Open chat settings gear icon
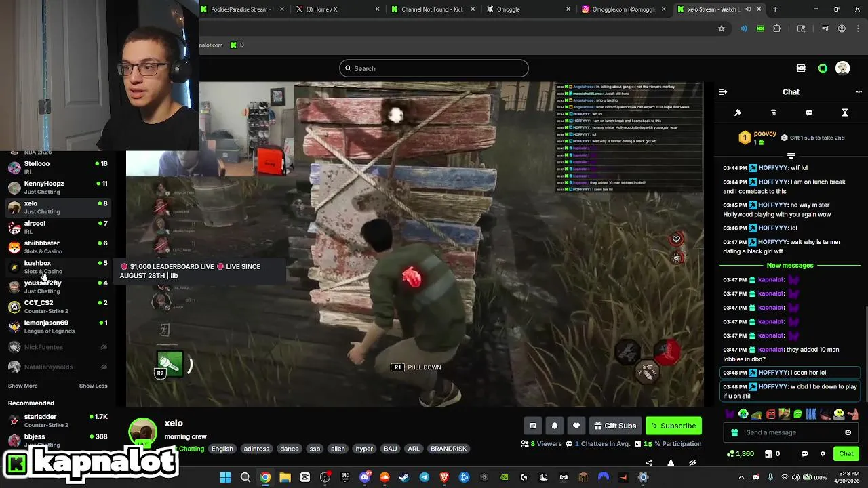Screen dimensions: 868x488 823,453
